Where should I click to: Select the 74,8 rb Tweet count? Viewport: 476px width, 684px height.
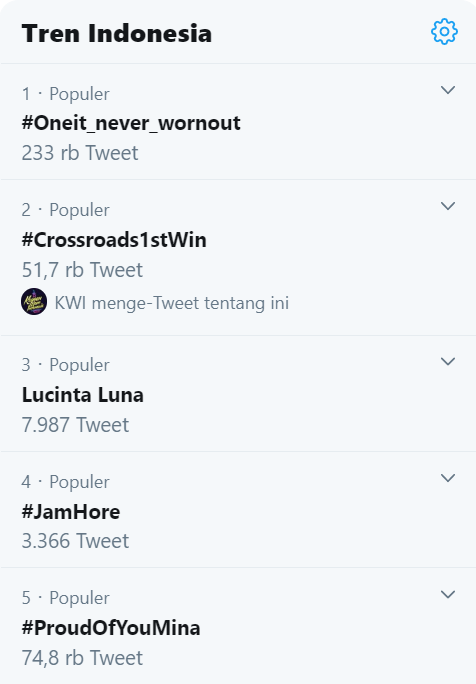click(82, 658)
